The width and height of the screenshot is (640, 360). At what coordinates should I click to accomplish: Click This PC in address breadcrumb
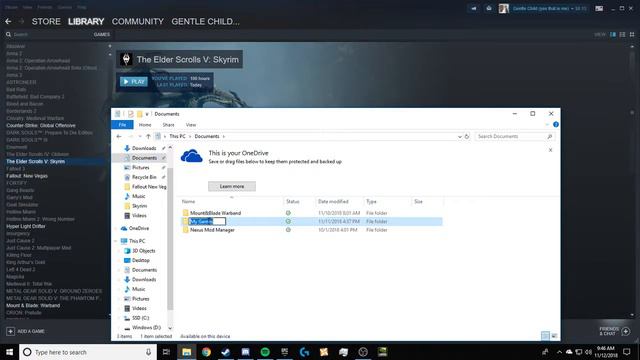coord(177,136)
